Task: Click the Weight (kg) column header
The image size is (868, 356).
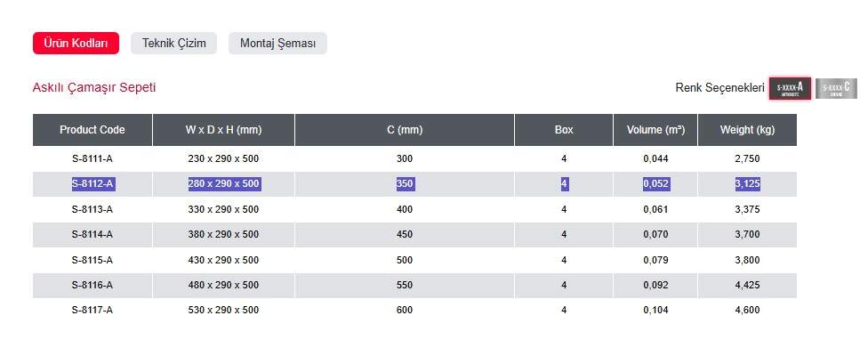Action: [x=747, y=130]
